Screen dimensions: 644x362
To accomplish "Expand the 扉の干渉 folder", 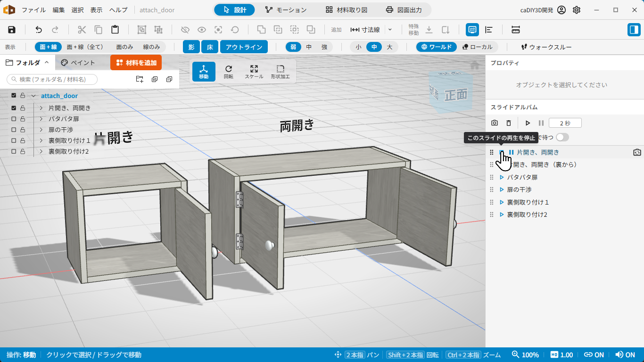I will (41, 130).
